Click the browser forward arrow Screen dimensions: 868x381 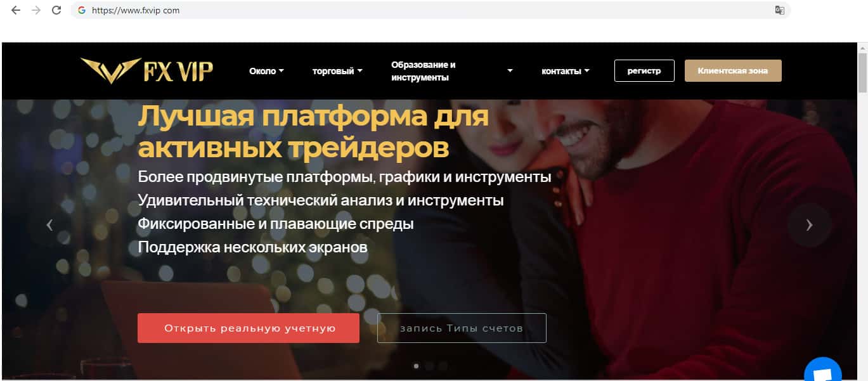point(36,10)
